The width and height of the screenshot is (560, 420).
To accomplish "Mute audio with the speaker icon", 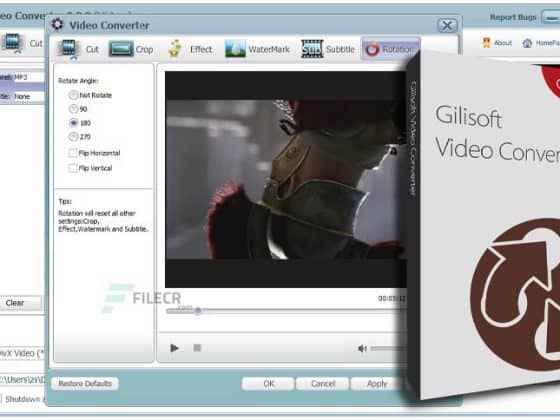I will (x=362, y=348).
